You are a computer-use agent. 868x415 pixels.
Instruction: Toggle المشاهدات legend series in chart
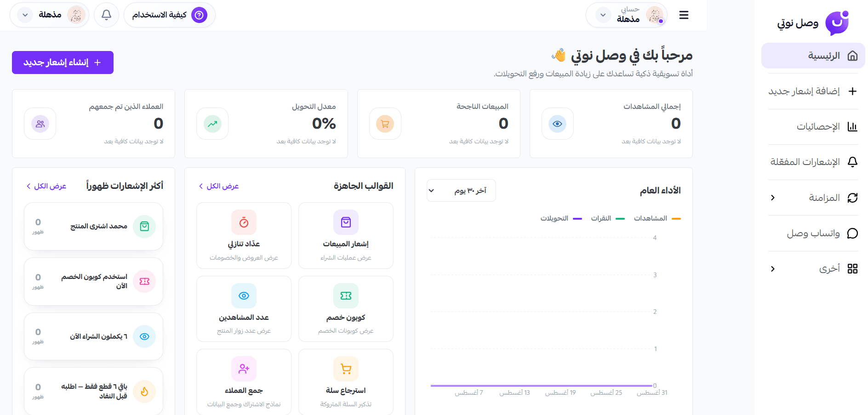pos(657,218)
